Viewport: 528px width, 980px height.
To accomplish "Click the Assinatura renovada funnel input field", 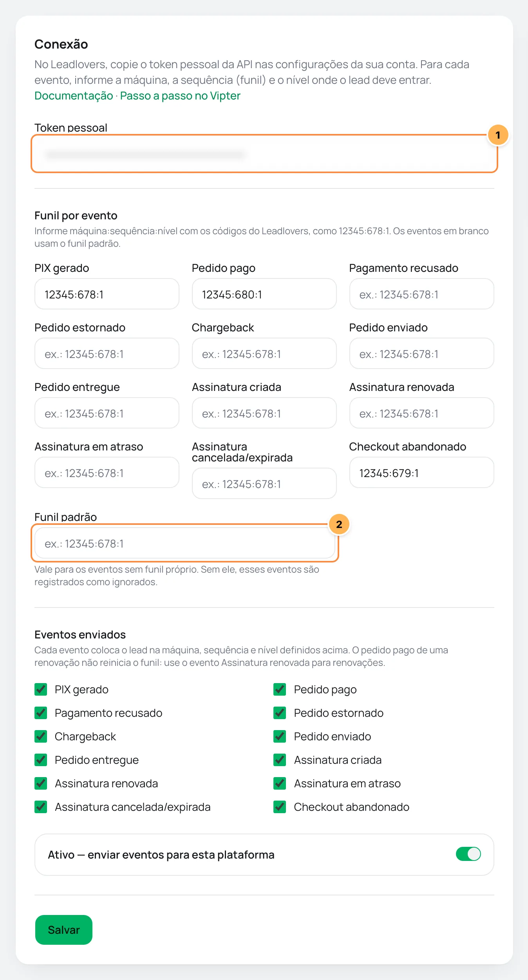I will coord(422,413).
